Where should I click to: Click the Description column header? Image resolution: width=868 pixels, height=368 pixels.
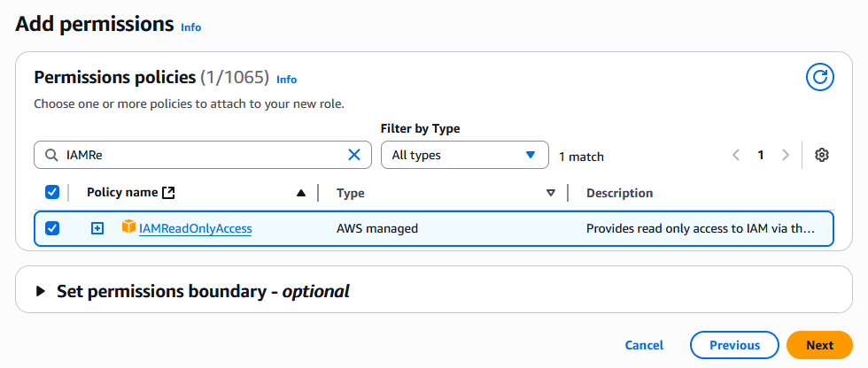point(619,193)
